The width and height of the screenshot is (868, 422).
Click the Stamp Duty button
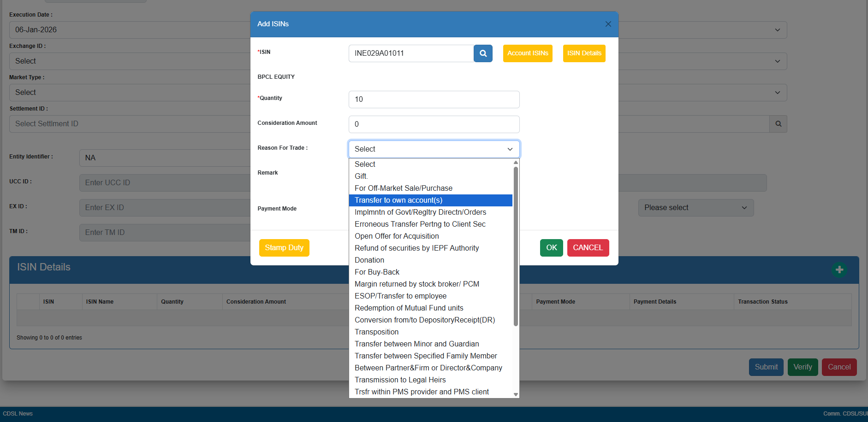click(284, 248)
